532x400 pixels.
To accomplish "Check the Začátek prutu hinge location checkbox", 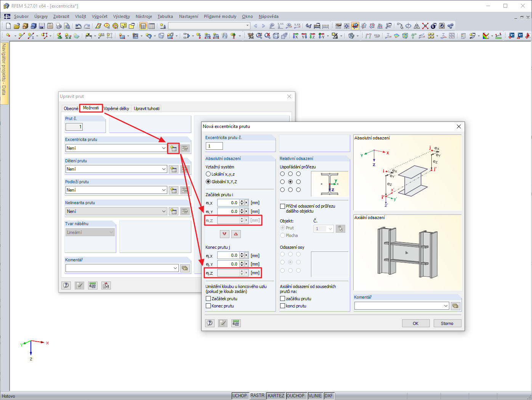I will click(208, 299).
